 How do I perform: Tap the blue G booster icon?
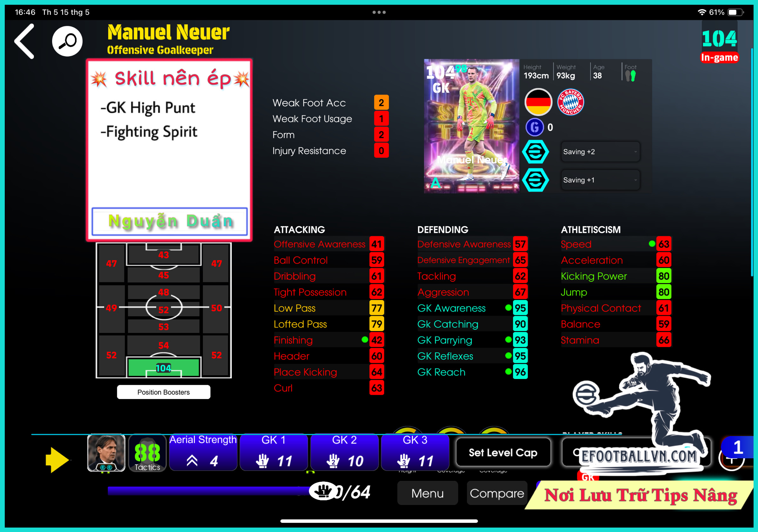click(535, 128)
